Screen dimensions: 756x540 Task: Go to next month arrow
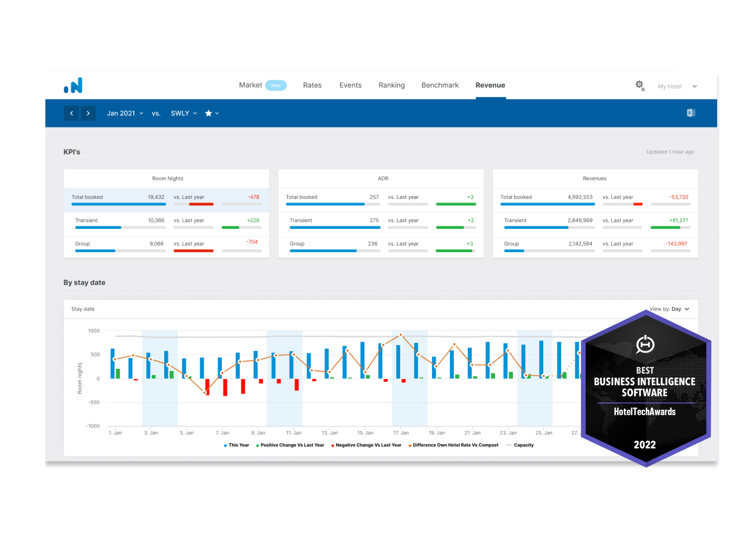click(88, 113)
